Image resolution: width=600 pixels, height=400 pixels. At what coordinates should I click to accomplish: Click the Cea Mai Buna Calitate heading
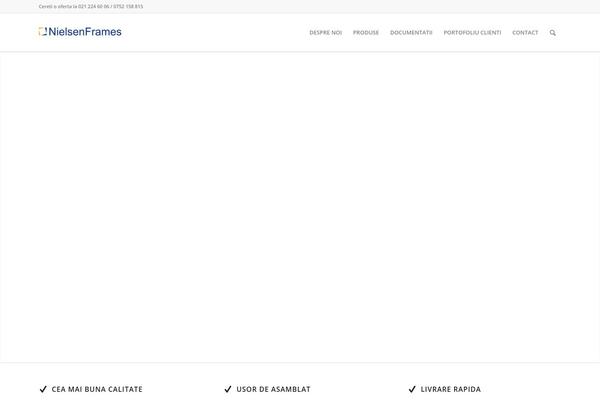tap(97, 389)
